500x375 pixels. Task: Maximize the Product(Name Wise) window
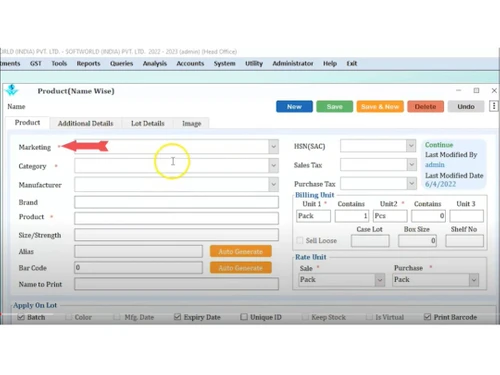pos(476,90)
